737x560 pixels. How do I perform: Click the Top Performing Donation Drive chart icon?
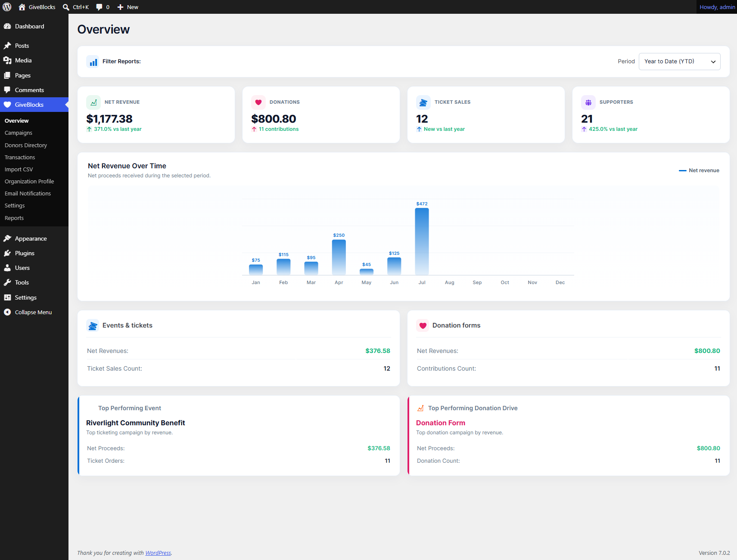click(420, 408)
